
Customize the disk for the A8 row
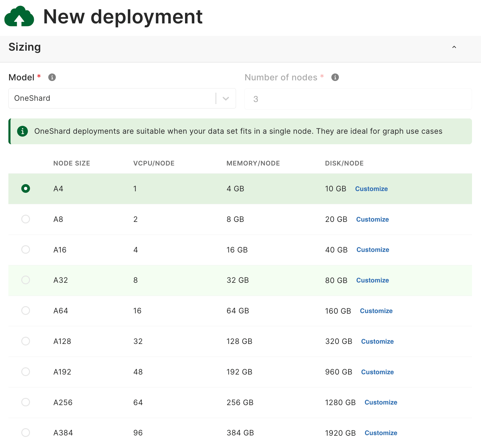(372, 220)
